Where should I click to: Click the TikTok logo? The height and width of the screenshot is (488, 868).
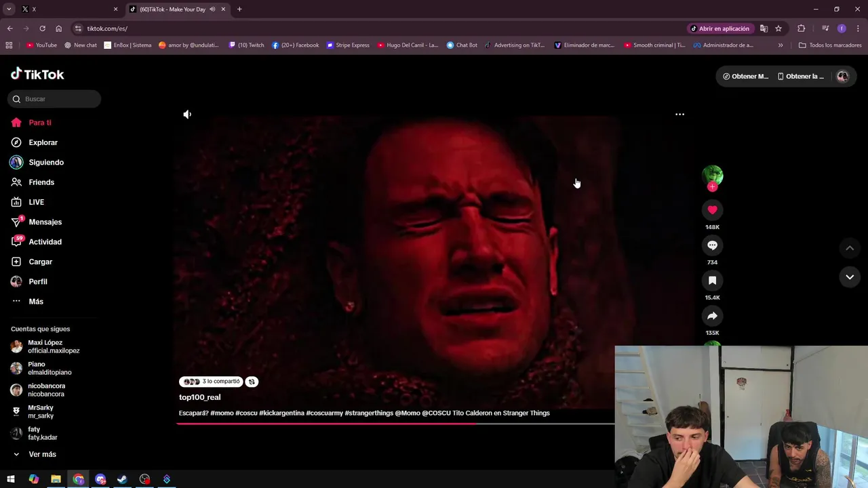[37, 75]
